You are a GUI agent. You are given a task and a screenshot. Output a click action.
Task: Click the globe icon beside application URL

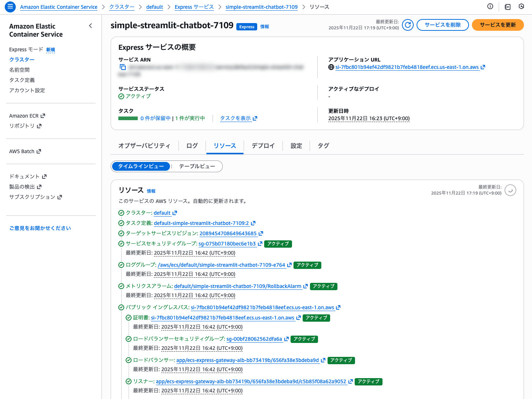[x=331, y=67]
